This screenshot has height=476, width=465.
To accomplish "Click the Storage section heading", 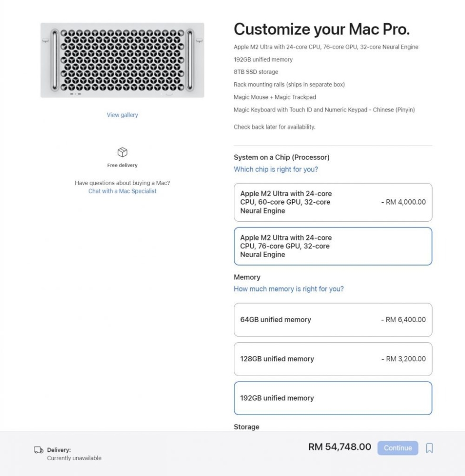I will [247, 427].
